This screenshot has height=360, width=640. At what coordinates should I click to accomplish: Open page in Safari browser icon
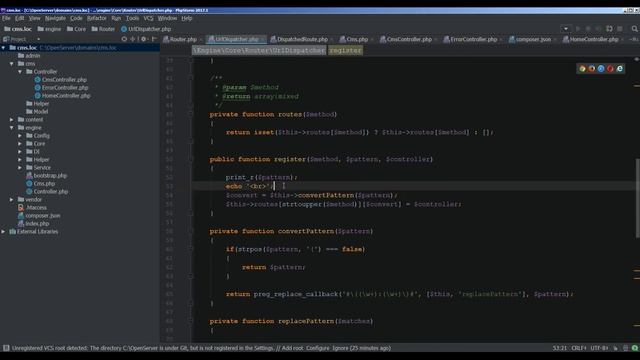[x=601, y=69]
